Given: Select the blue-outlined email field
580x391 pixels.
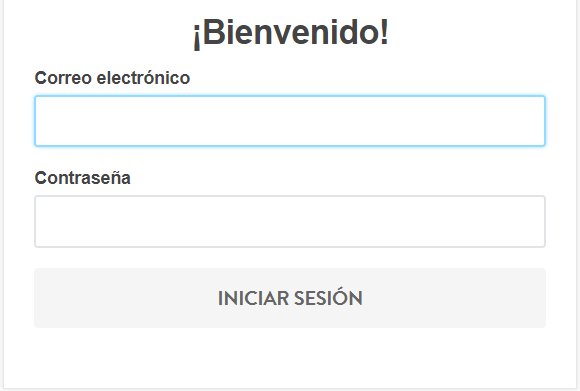Looking at the screenshot, I should pos(290,121).
